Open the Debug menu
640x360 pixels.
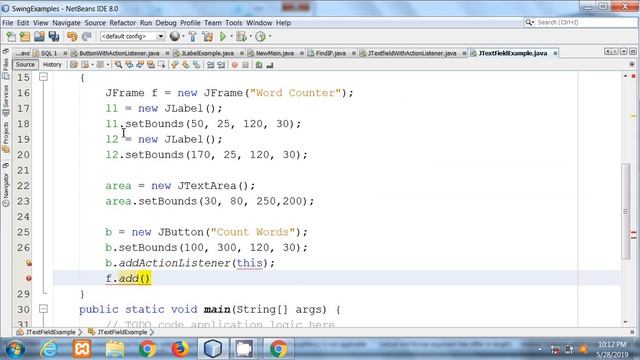166,23
